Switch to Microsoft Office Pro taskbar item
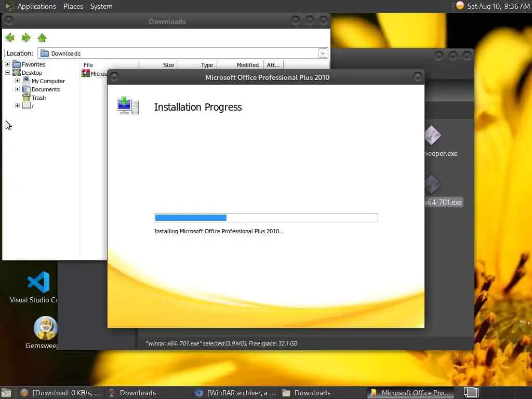 pos(411,393)
